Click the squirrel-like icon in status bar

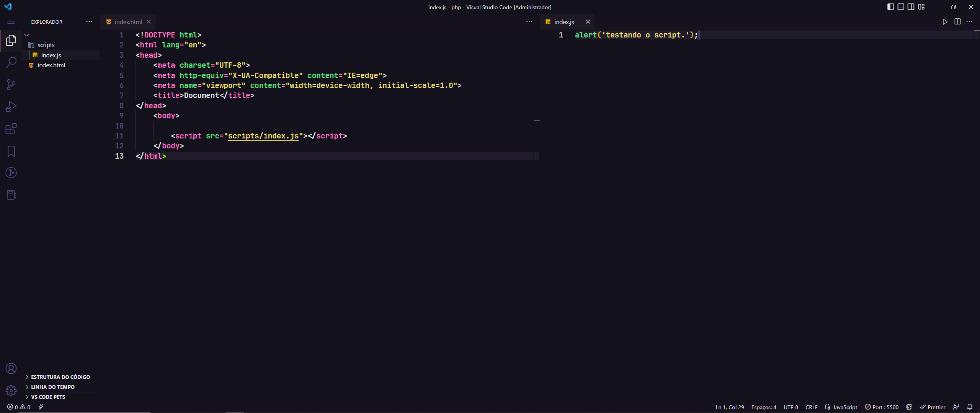coord(909,407)
